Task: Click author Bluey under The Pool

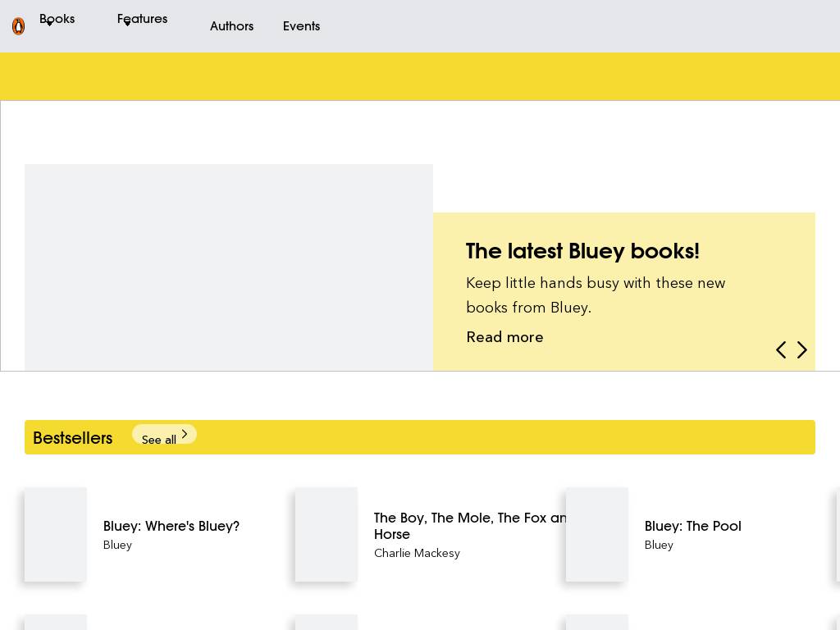Action: pyautogui.click(x=659, y=545)
